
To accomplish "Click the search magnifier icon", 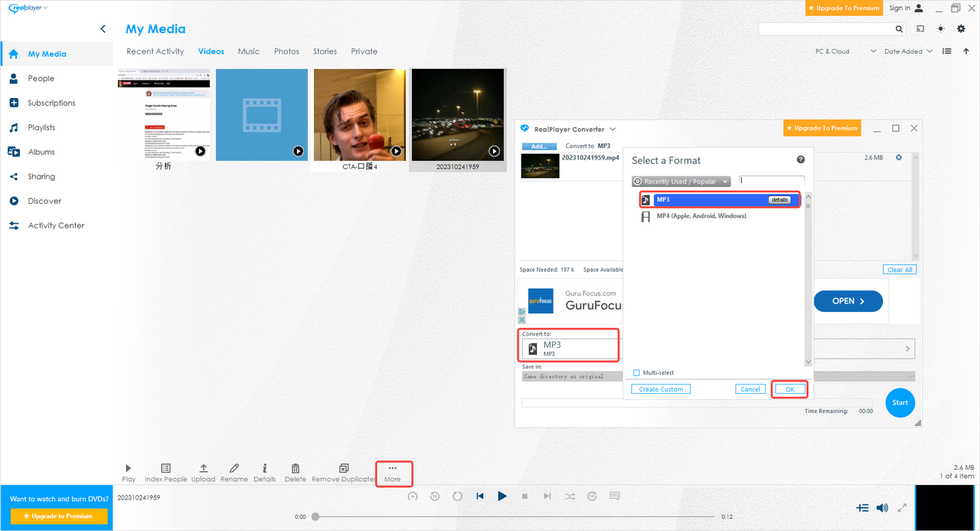I will (x=900, y=29).
